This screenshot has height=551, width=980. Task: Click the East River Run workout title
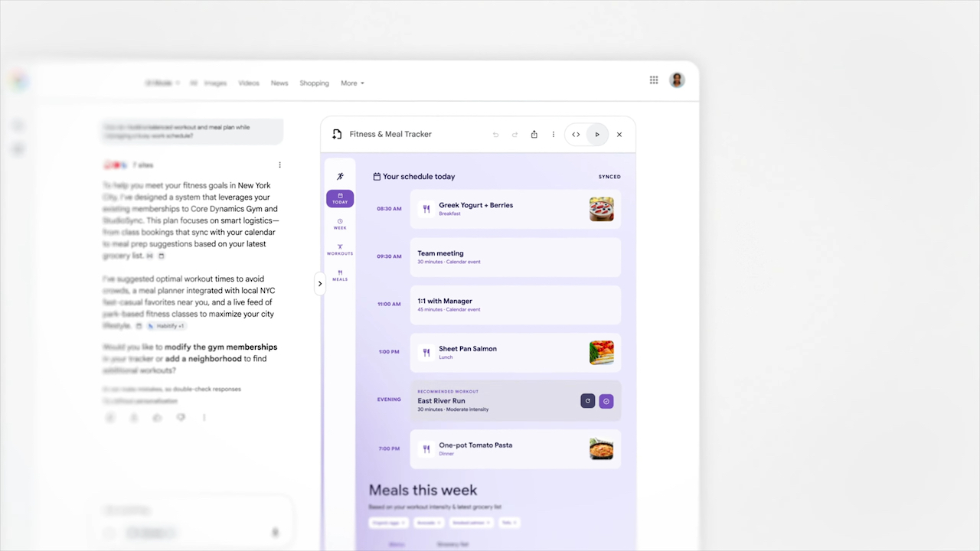coord(441,401)
